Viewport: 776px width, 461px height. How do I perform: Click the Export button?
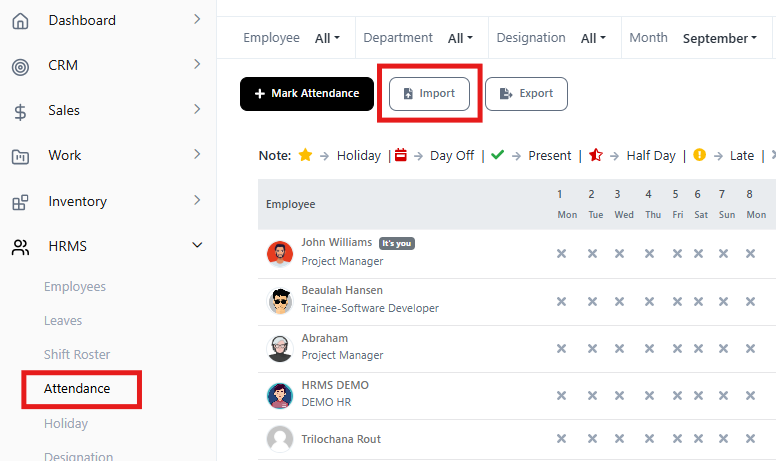click(526, 94)
